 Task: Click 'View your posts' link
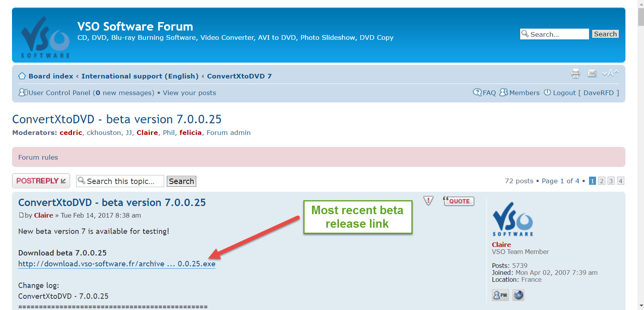point(189,93)
